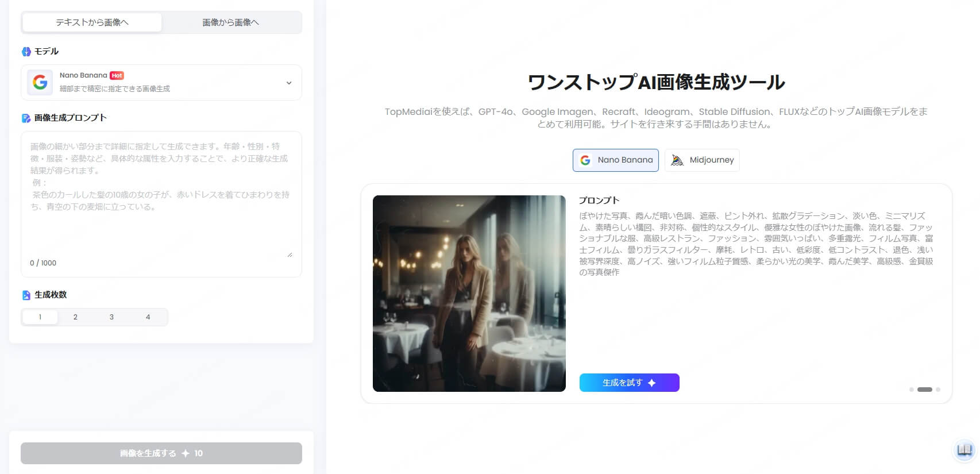Open the book guide icon at the bottom right
Viewport: 980px width, 474px height.
(x=965, y=449)
